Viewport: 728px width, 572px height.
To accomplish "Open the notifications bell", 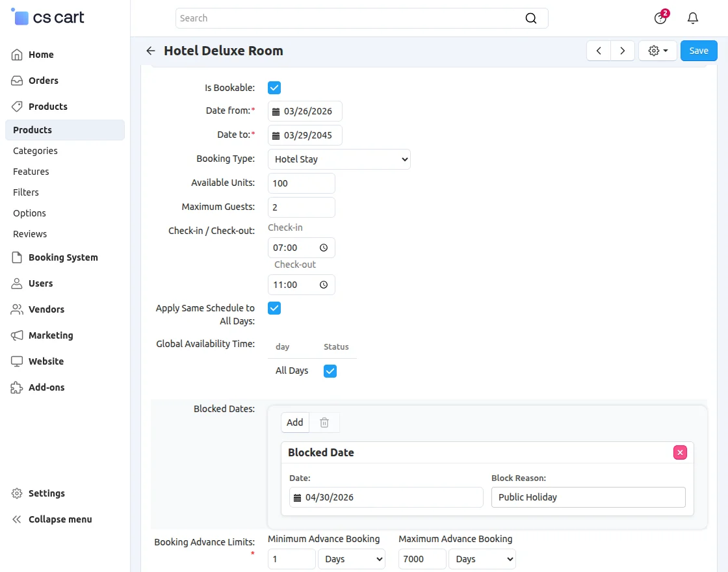I will click(693, 18).
